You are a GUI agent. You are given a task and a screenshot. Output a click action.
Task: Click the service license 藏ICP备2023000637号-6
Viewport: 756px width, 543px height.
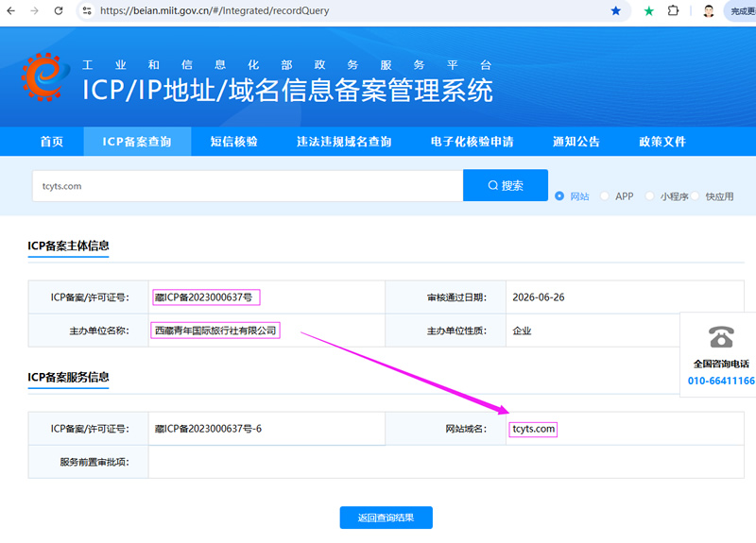tap(208, 429)
